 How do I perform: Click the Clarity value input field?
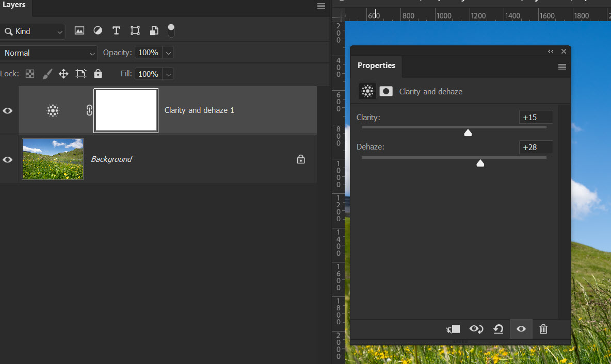pyautogui.click(x=536, y=118)
